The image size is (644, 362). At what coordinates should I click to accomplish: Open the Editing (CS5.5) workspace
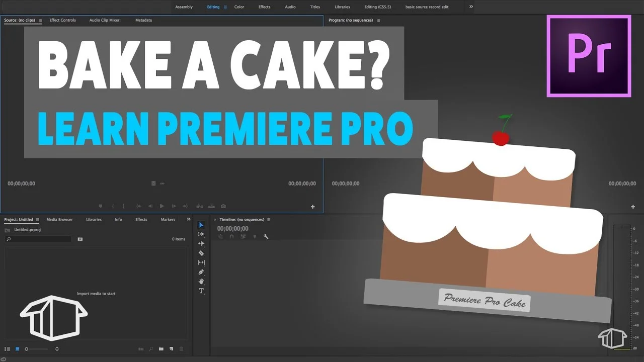coord(377,7)
